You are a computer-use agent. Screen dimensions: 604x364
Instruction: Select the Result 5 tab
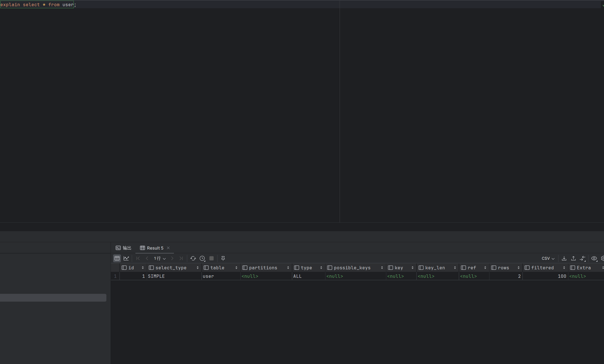click(x=152, y=248)
